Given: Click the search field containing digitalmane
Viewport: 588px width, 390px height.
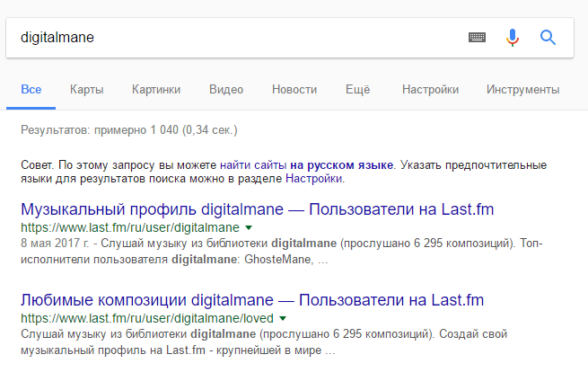Looking at the screenshot, I should 233,38.
